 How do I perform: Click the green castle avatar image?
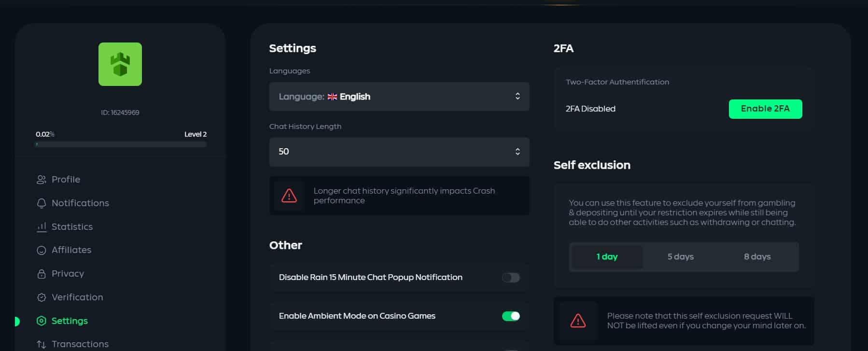[120, 64]
